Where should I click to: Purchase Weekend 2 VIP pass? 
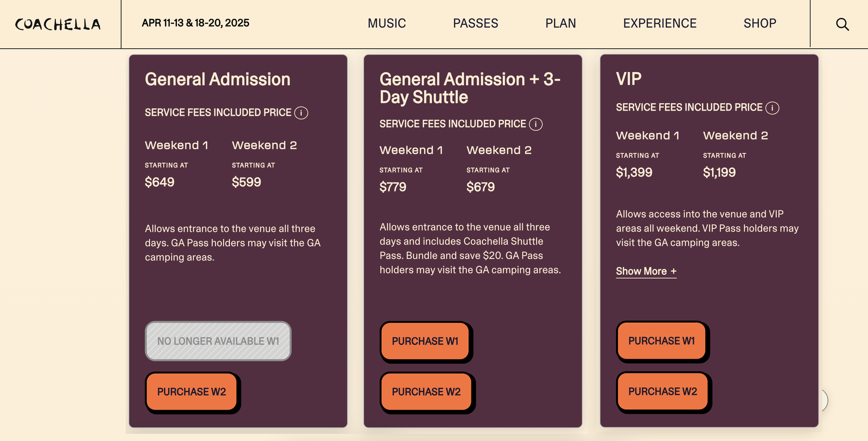[662, 392]
